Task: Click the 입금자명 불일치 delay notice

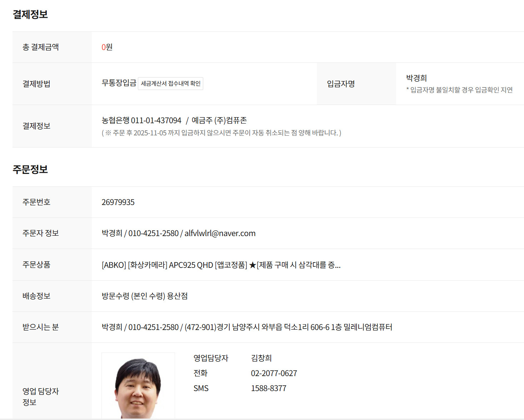Action: (x=459, y=90)
